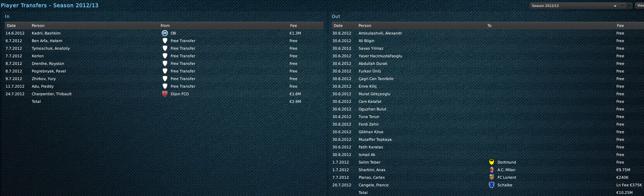Open the Season 2012/13 dropdown
Image resolution: width=644 pixels, height=196 pixels.
point(574,6)
